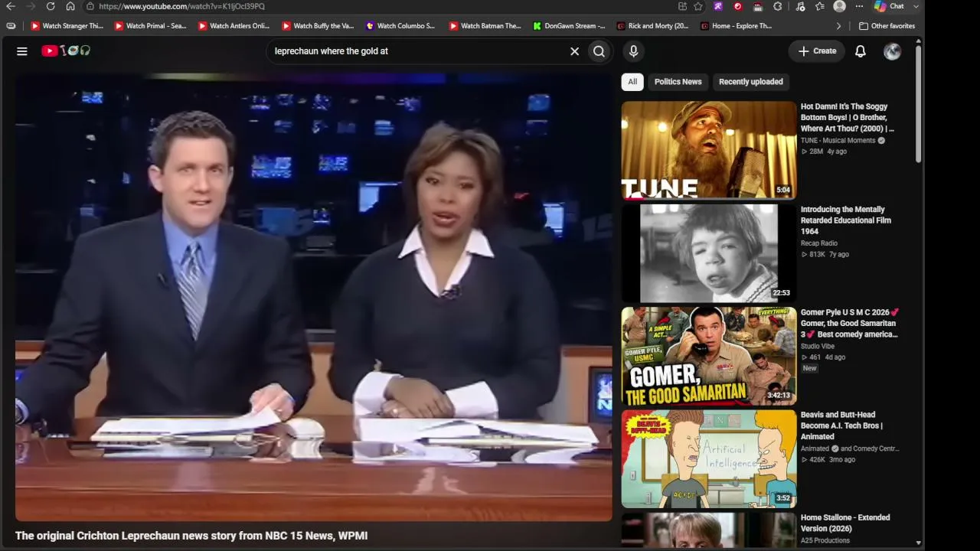Add this page to favorites star
This screenshot has height=551, width=980.
point(698,6)
